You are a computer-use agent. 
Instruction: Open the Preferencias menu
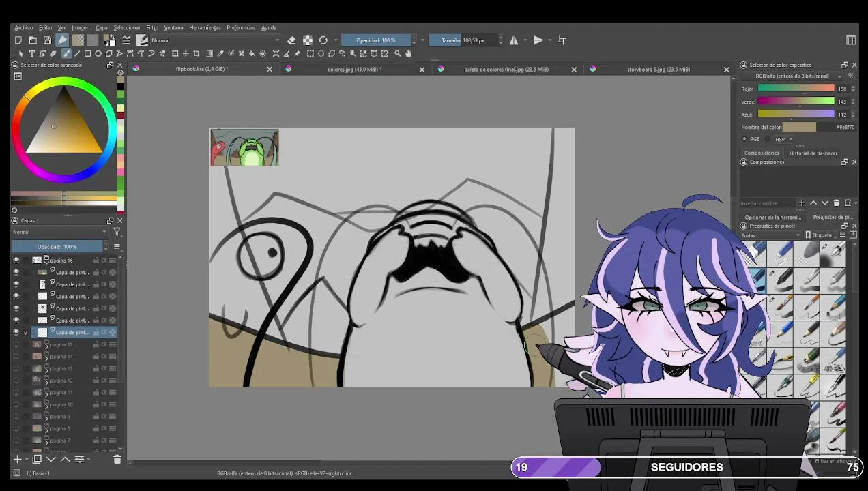pos(241,27)
